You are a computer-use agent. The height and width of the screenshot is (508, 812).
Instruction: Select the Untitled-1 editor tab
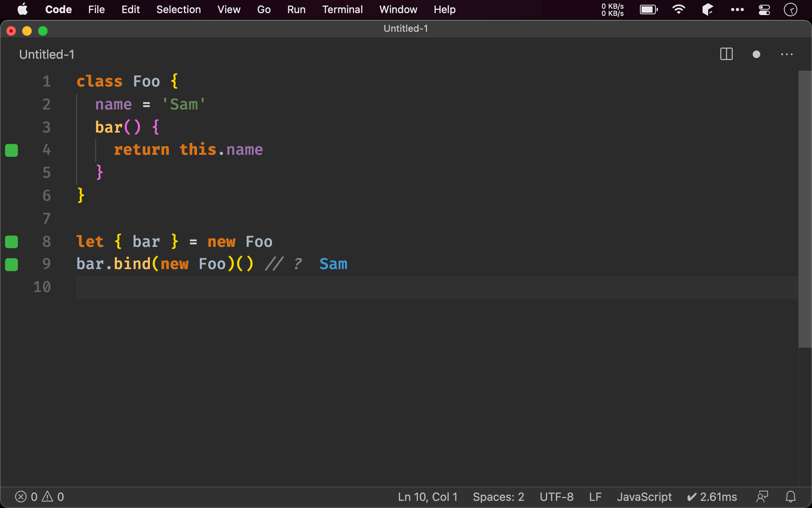click(47, 54)
